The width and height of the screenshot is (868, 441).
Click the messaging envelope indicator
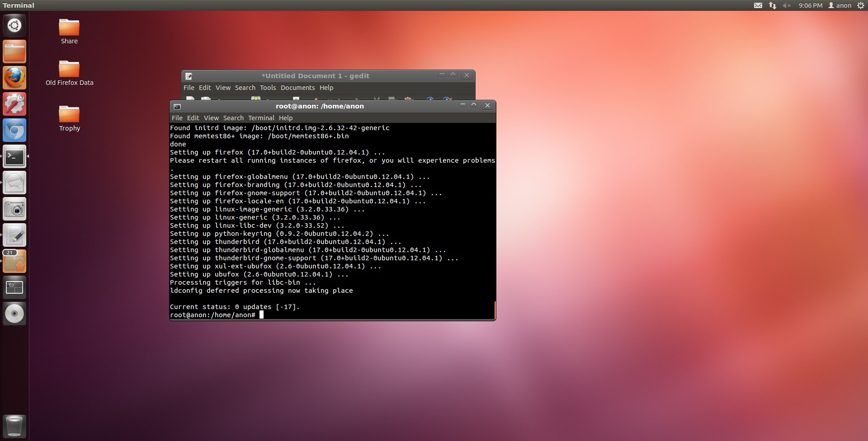pyautogui.click(x=758, y=5)
